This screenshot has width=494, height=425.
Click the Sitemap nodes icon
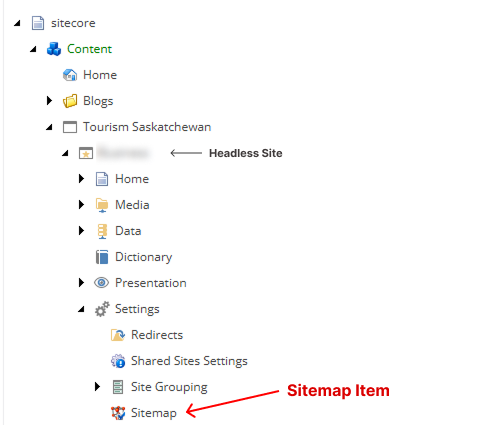[x=118, y=413]
